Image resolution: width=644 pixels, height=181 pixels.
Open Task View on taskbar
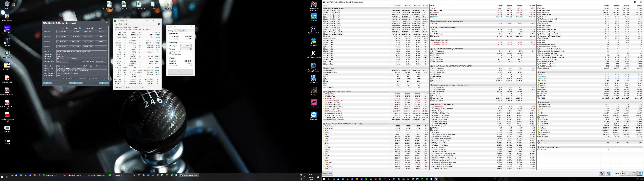point(7,177)
